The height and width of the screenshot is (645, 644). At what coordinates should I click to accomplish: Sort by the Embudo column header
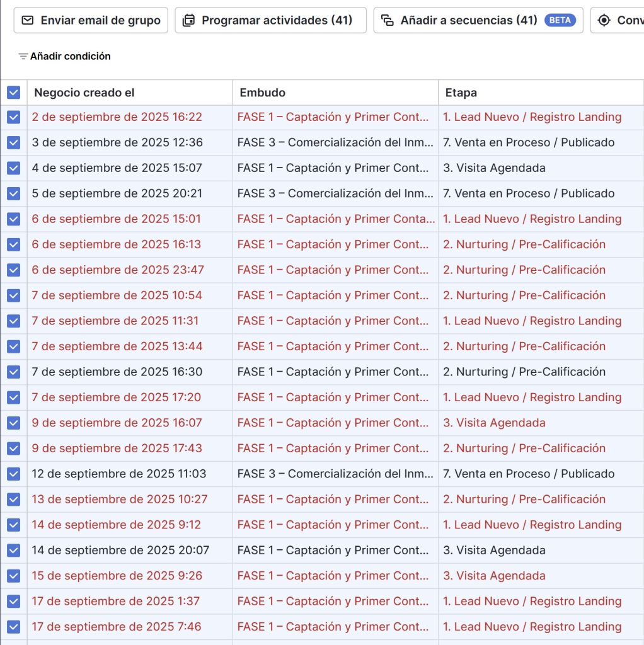[x=262, y=93]
